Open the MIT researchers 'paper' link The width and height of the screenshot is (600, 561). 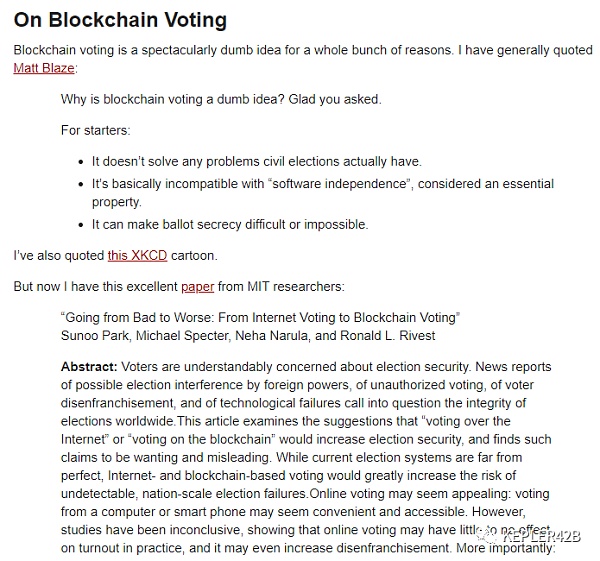tap(197, 286)
